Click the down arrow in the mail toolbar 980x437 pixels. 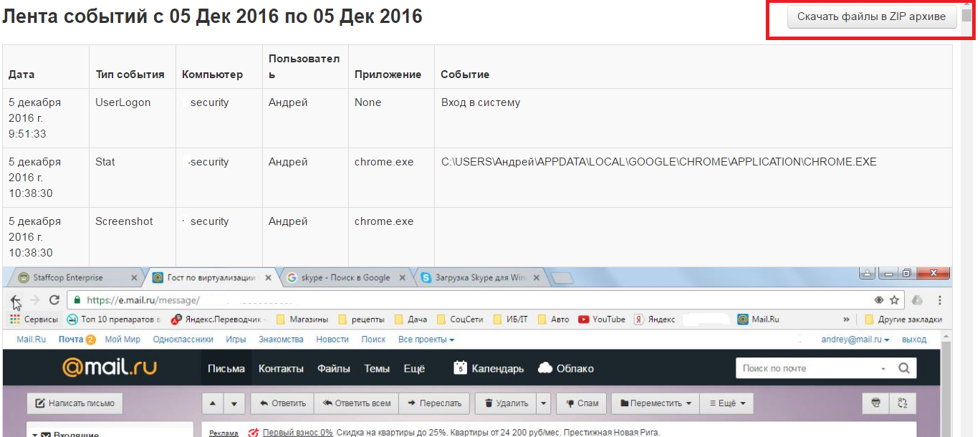tap(234, 403)
